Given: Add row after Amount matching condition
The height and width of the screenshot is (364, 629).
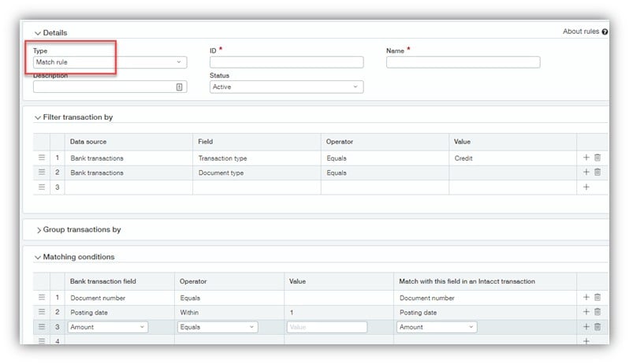Looking at the screenshot, I should pyautogui.click(x=586, y=327).
